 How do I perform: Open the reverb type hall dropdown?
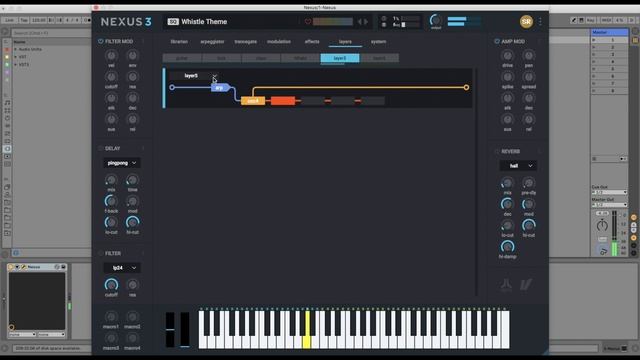pos(518,166)
